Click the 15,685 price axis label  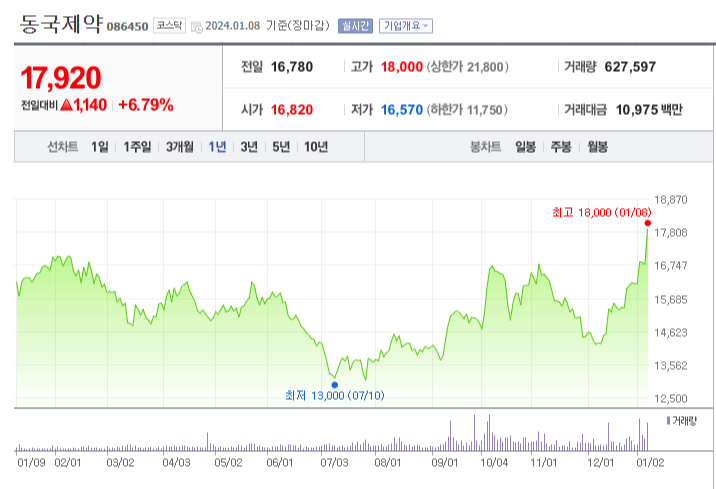671,300
